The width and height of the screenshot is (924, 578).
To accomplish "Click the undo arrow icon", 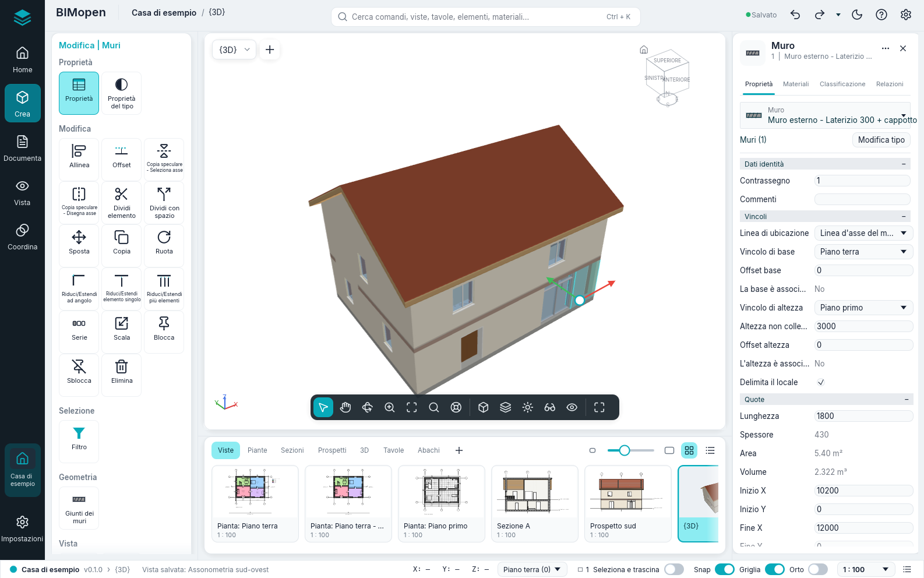I will pos(795,15).
